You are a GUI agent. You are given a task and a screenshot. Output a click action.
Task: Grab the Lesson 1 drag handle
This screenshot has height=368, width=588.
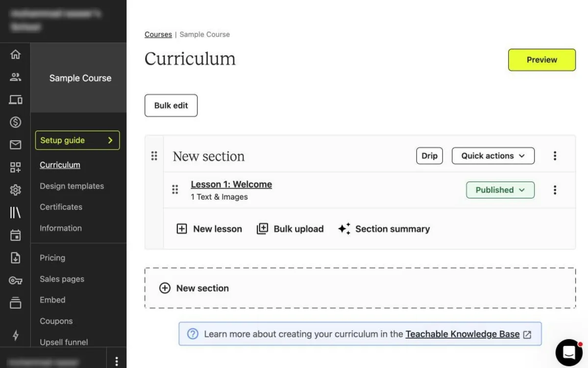click(x=175, y=189)
